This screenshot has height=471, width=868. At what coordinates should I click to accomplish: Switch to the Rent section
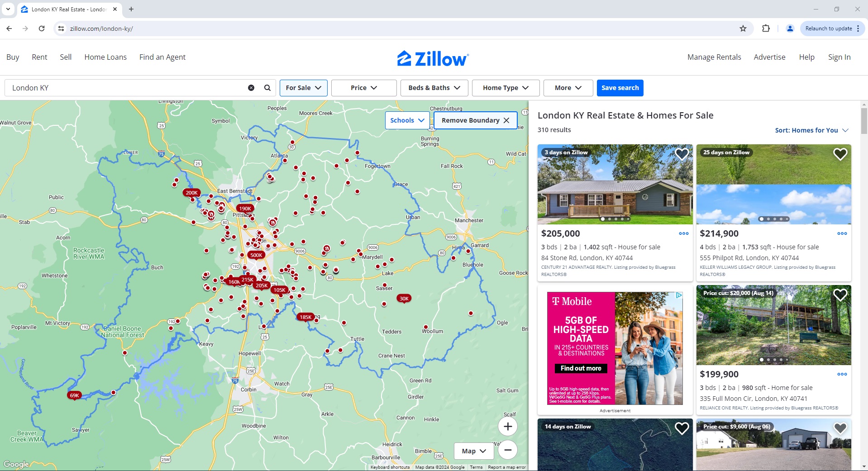39,57
